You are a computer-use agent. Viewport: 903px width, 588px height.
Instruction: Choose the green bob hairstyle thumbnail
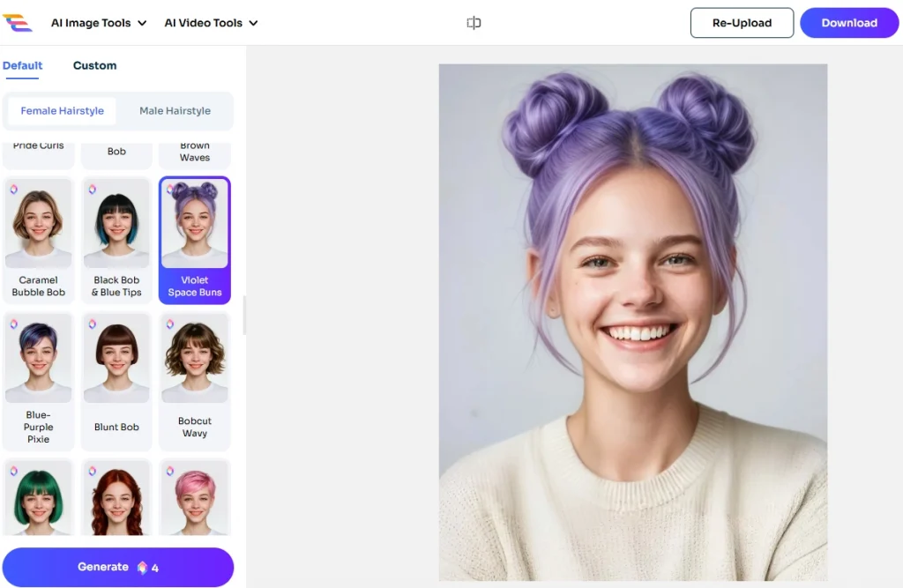(x=38, y=498)
